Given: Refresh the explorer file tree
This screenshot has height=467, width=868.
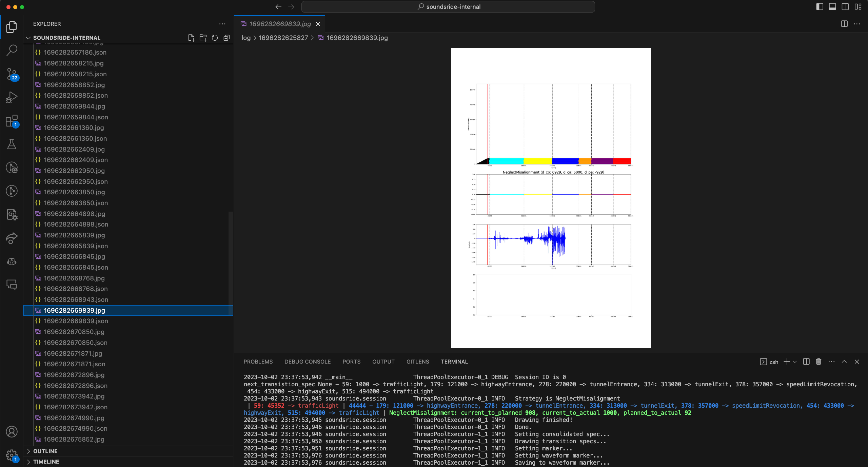Looking at the screenshot, I should pyautogui.click(x=215, y=38).
